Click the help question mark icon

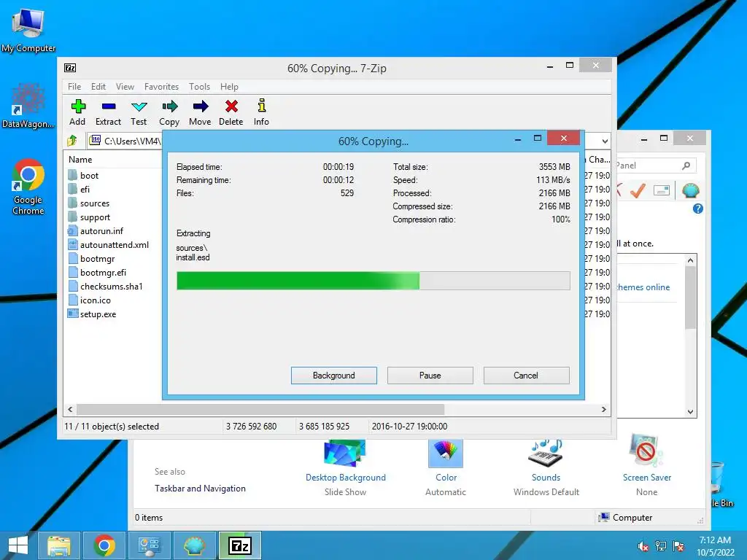698,209
